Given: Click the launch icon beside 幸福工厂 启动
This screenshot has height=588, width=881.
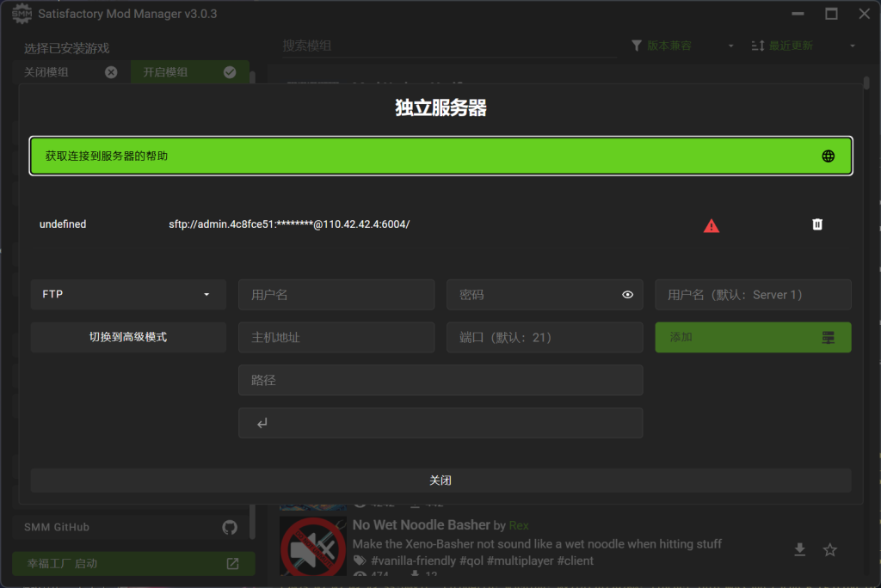Looking at the screenshot, I should [232, 564].
